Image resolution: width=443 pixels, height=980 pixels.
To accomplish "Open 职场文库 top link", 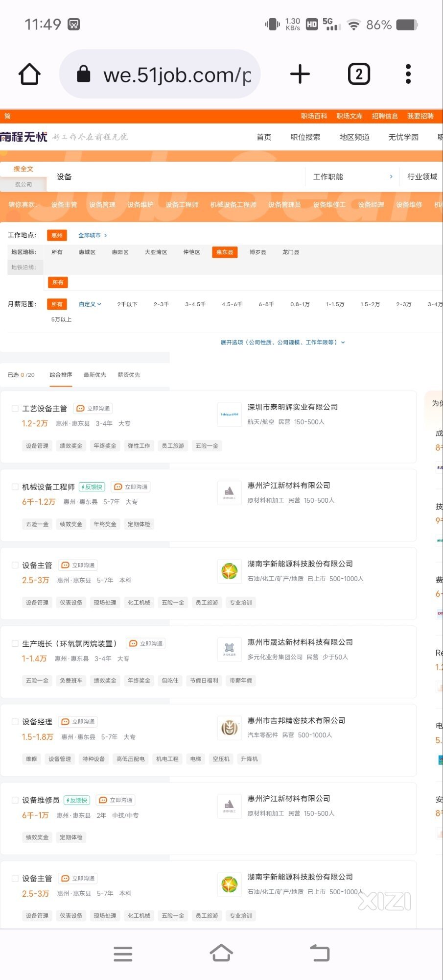I will pos(350,116).
